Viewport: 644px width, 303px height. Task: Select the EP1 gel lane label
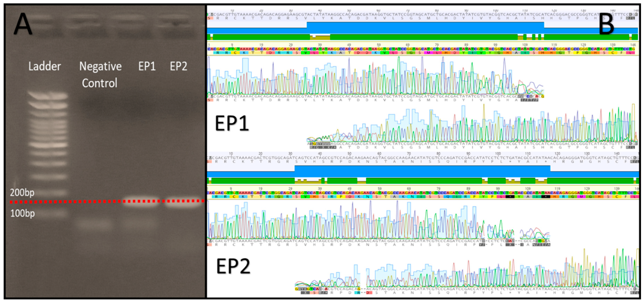coord(147,66)
